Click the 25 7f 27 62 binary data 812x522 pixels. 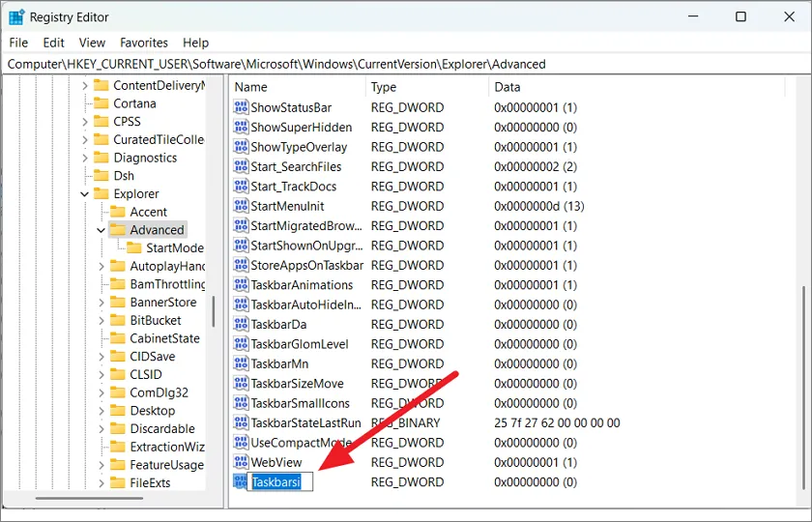tap(557, 423)
